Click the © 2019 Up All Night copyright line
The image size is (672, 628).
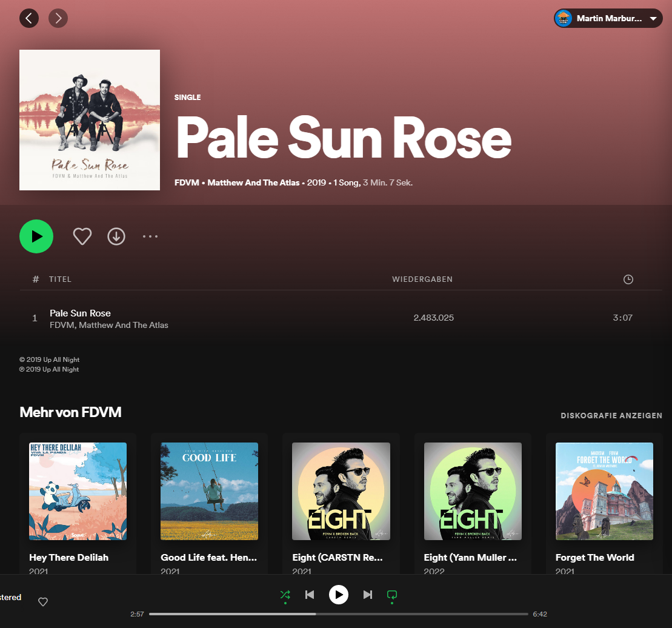[x=49, y=359]
